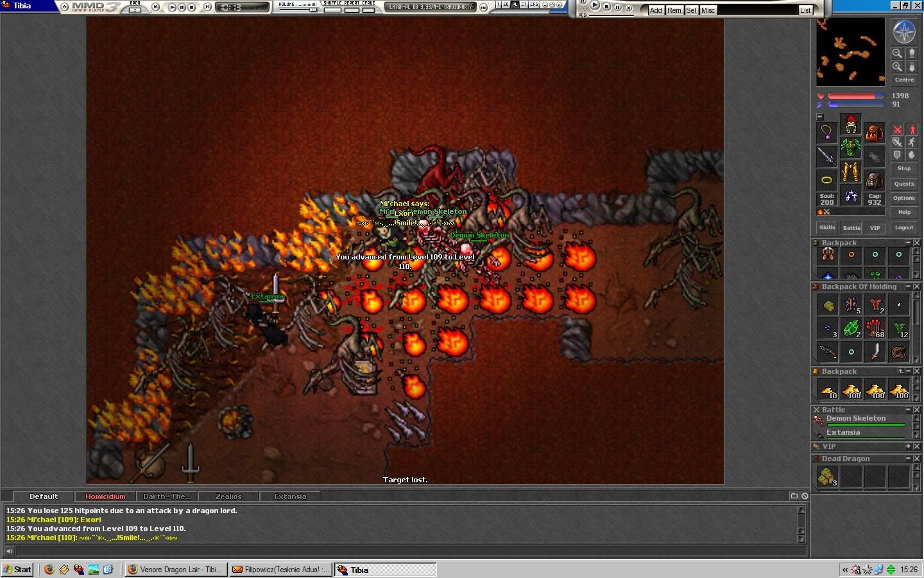Enable offensive full attack mode
This screenshot has width=924, height=578.
pyautogui.click(x=897, y=130)
